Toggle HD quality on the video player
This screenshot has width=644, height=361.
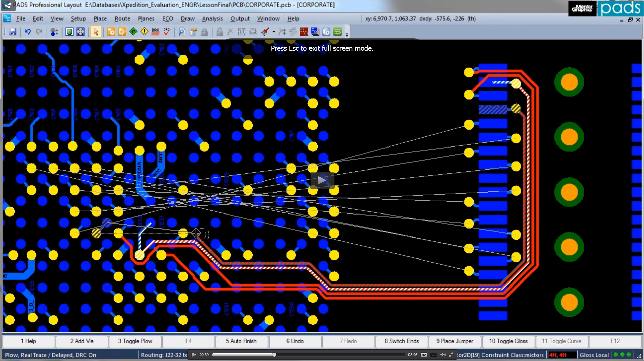click(x=424, y=355)
